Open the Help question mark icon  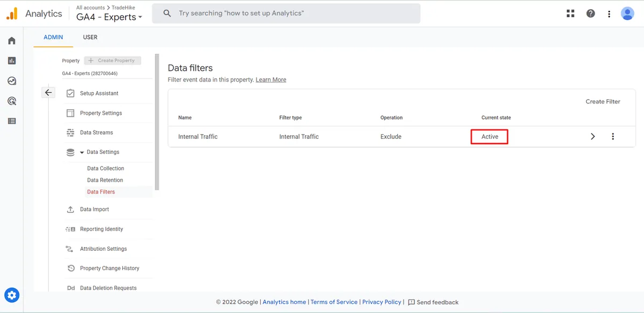[591, 14]
